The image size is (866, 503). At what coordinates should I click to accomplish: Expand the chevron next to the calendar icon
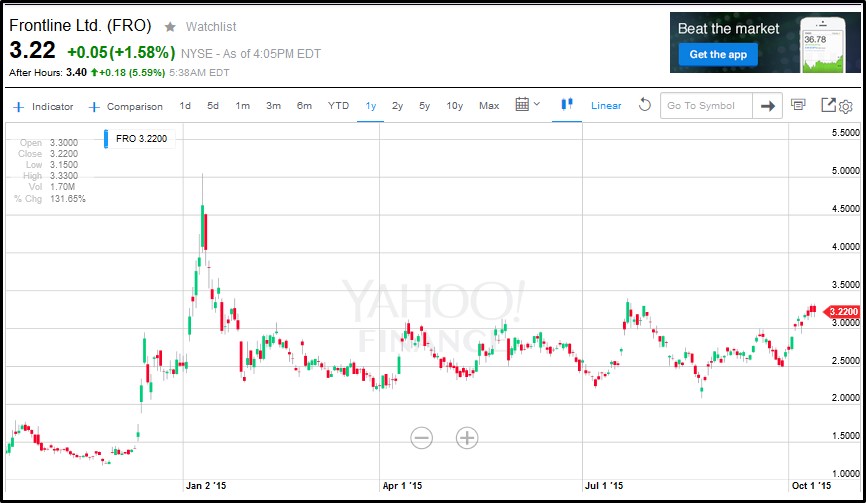click(537, 104)
